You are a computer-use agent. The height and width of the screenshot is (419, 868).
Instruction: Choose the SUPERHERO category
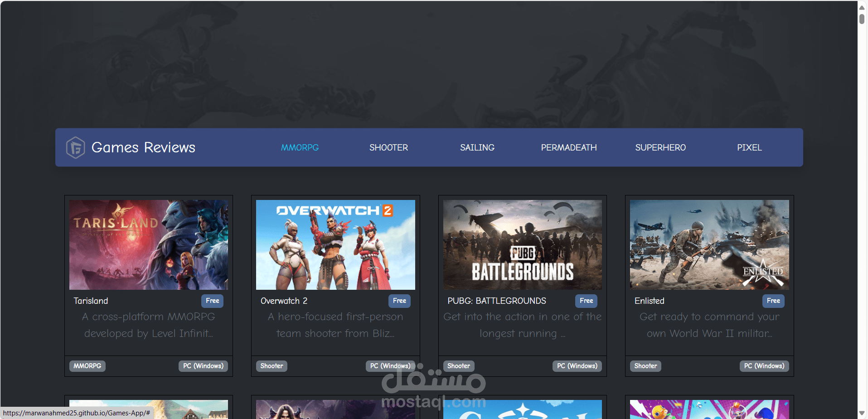[660, 147]
